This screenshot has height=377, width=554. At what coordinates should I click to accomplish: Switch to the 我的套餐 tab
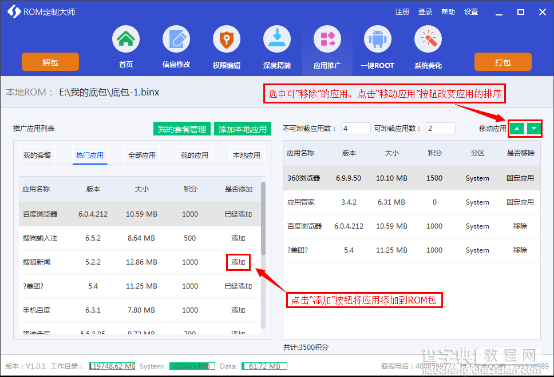tap(37, 155)
